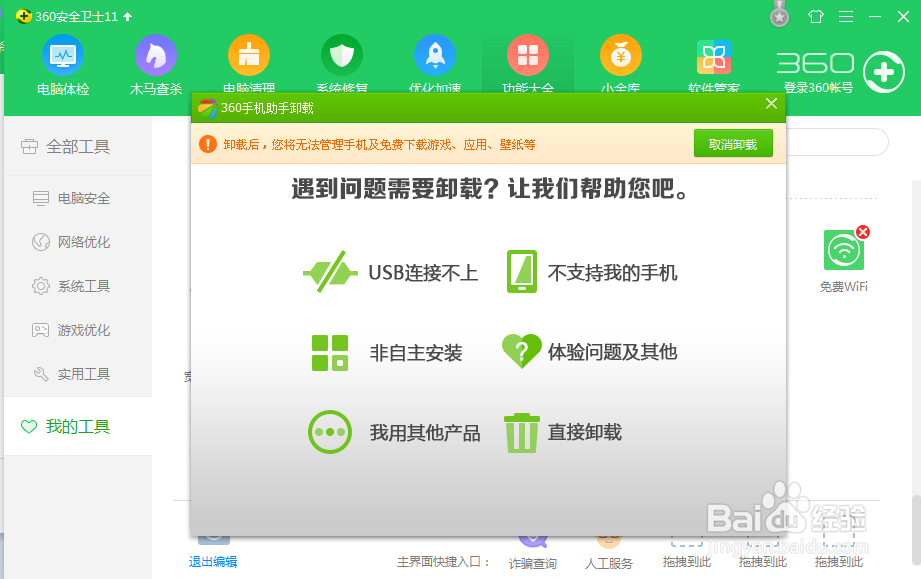Choose 我用其他产品 option

point(394,432)
